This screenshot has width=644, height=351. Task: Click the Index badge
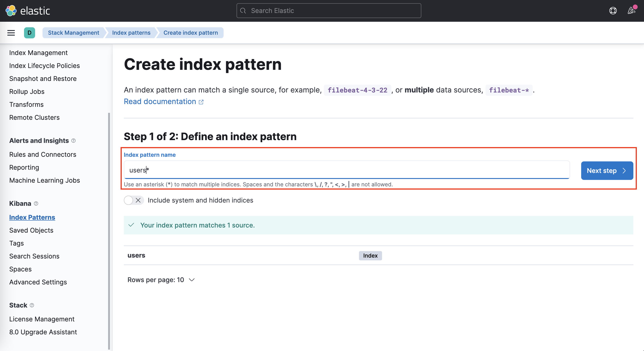370,256
